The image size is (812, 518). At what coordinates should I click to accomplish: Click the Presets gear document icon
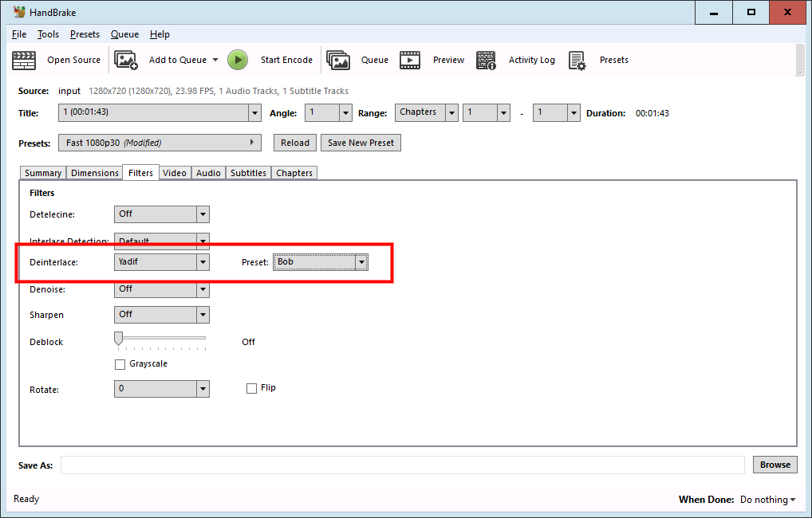tap(577, 60)
